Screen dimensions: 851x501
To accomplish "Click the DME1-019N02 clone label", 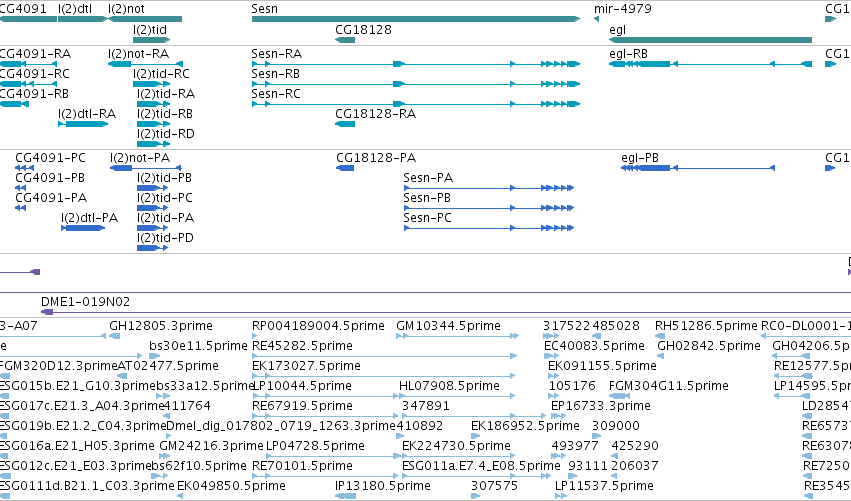I will tap(85, 302).
